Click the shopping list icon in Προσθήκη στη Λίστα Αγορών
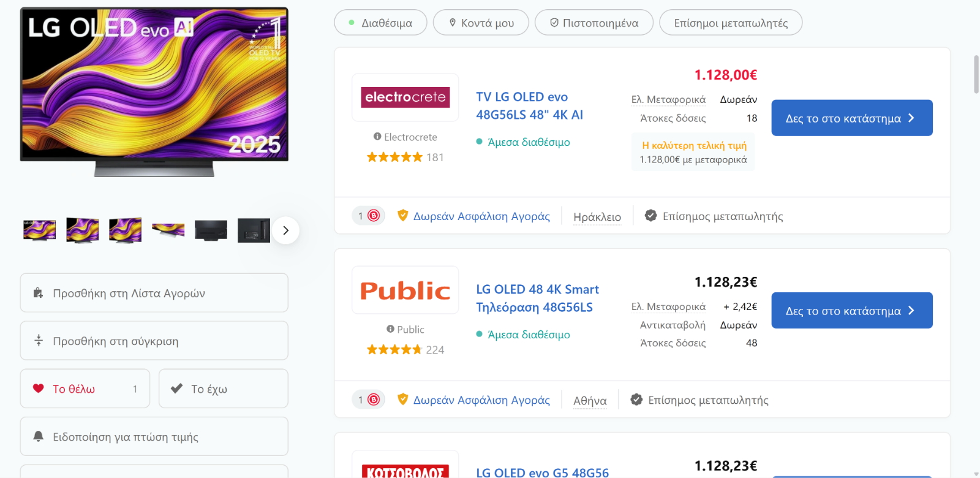 tap(38, 293)
